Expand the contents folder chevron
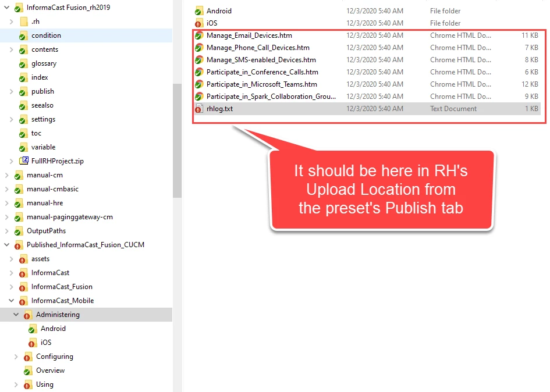Viewport: 550px width, 392px height. tap(11, 49)
